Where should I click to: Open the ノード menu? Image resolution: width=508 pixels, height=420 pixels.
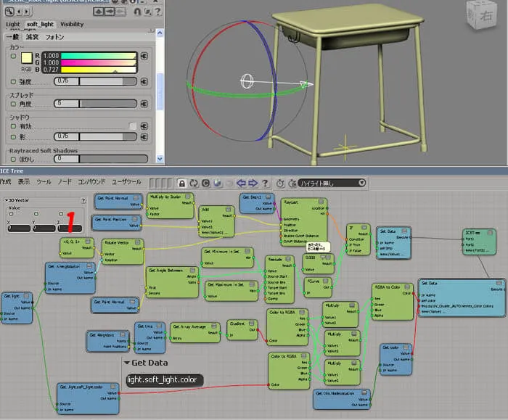pos(65,181)
